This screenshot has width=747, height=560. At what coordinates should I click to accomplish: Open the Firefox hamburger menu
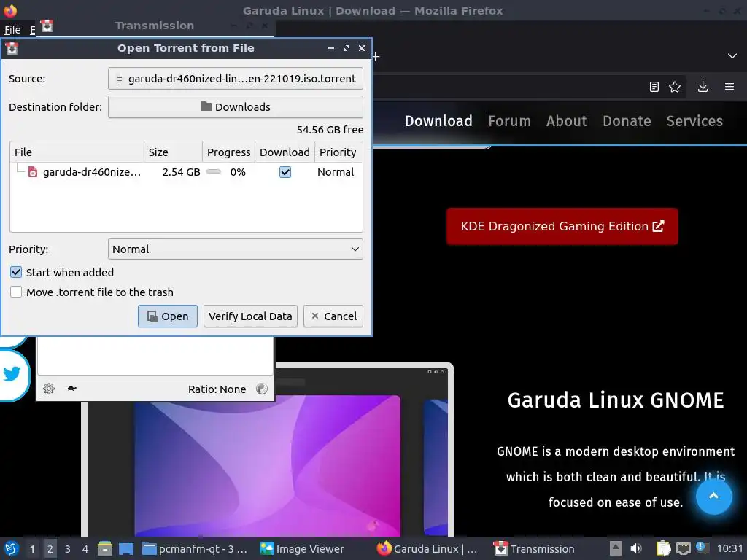(x=729, y=87)
